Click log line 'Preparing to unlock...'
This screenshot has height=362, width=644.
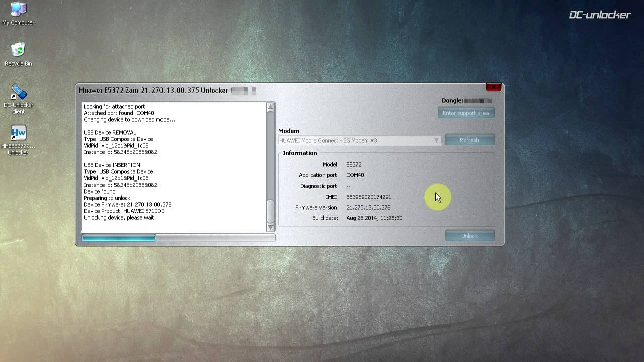[x=110, y=198]
